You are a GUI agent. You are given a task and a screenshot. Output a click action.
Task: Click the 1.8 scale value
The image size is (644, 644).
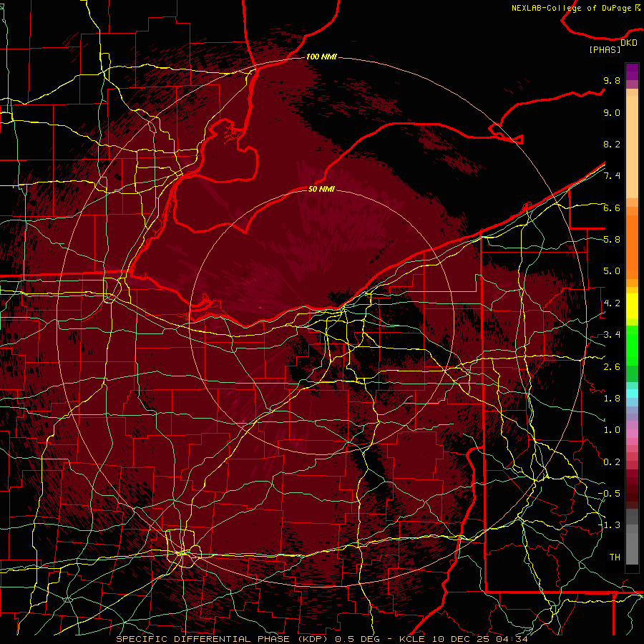point(612,399)
